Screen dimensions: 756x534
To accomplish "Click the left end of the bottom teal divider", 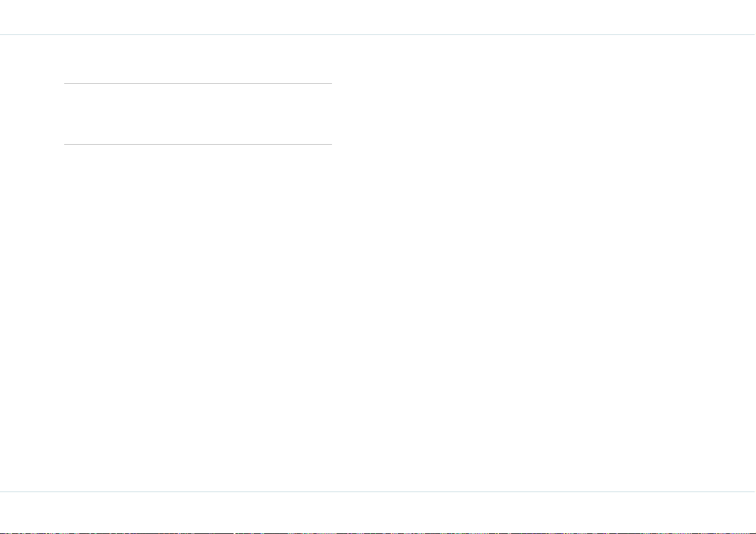I will pos(2,491).
